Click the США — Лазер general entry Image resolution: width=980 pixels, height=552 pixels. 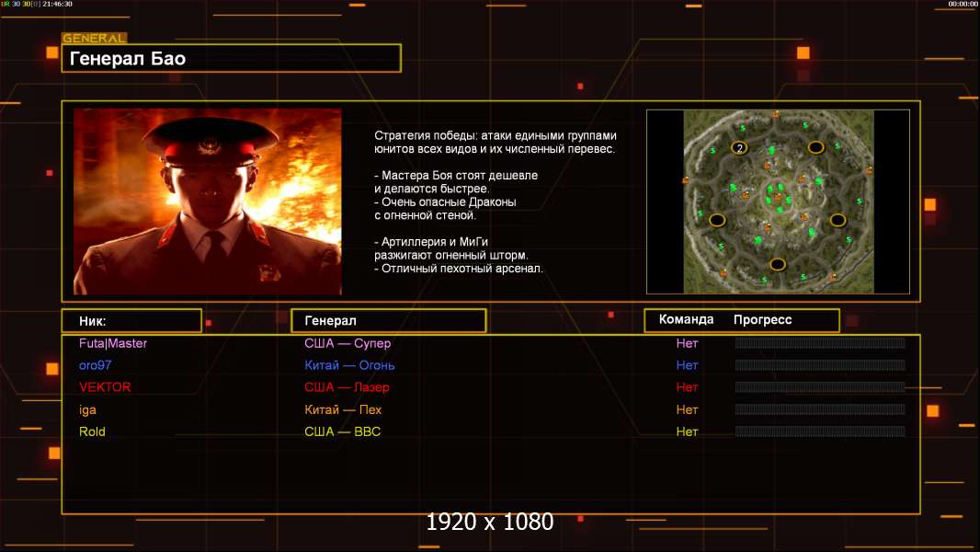[347, 387]
